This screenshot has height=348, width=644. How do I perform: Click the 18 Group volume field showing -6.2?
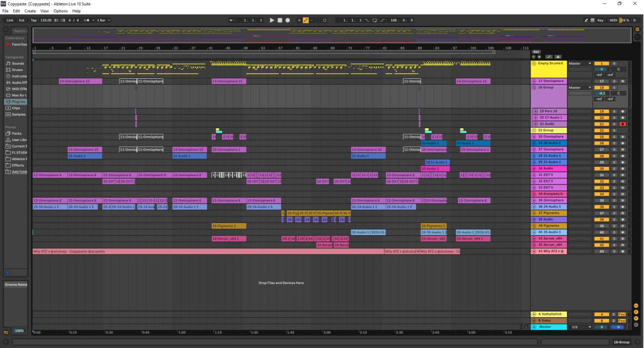click(x=601, y=93)
